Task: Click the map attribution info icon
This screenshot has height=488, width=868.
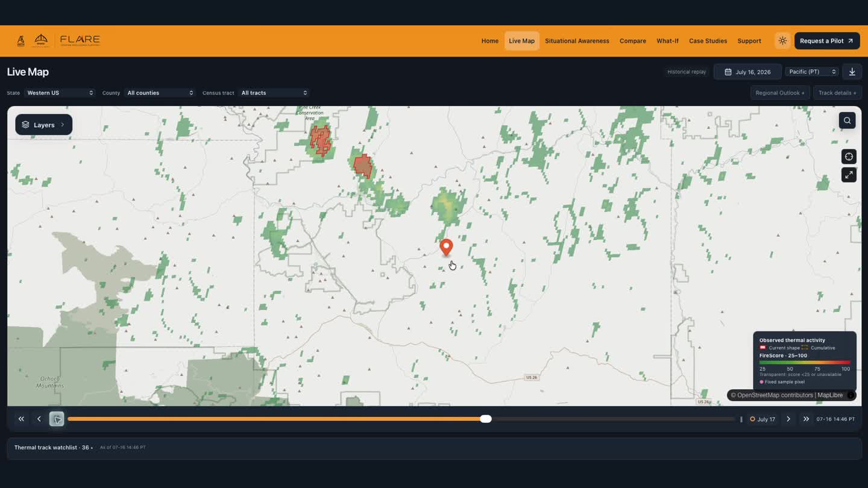Action: pyautogui.click(x=851, y=395)
